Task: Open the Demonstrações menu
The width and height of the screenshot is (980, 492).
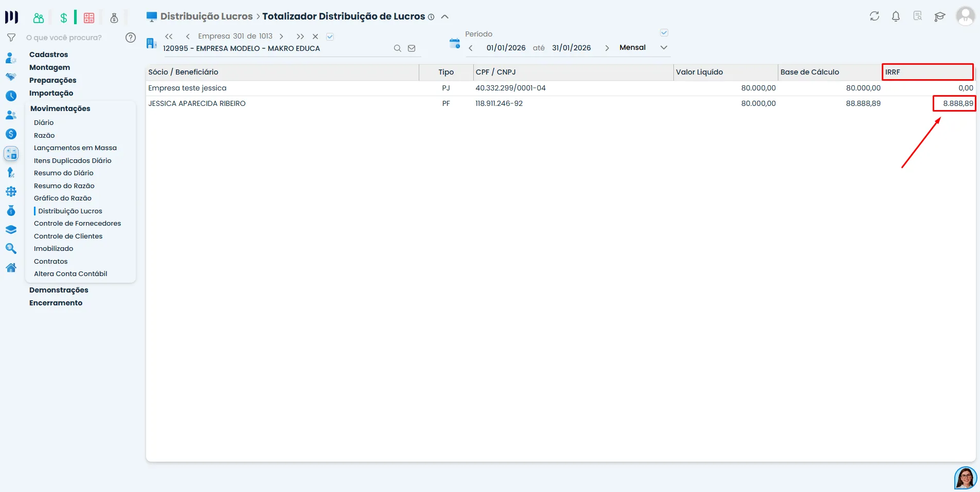Action: tap(59, 290)
